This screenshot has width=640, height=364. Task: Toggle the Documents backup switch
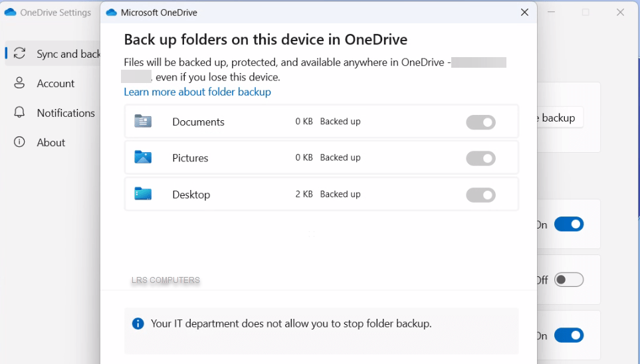coord(480,122)
